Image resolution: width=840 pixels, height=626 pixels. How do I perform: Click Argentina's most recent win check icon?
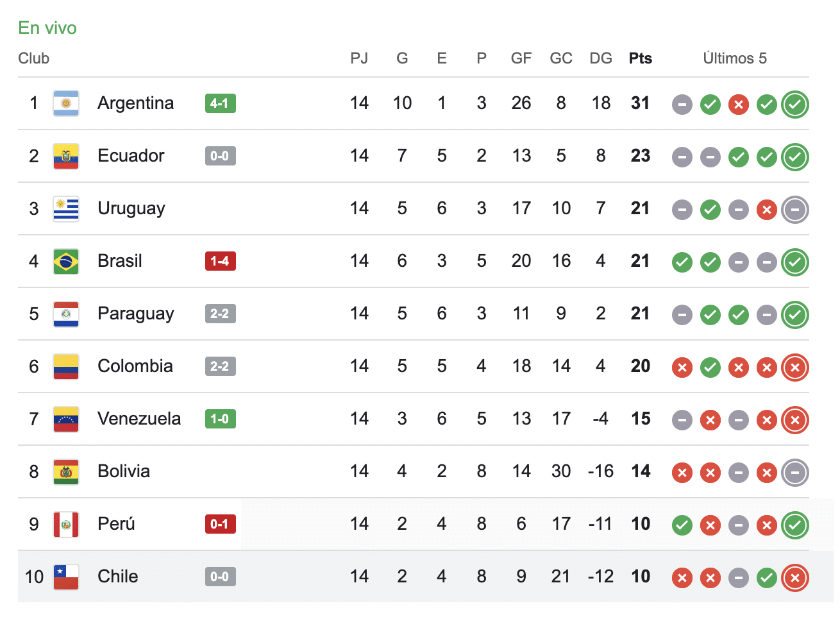[795, 105]
